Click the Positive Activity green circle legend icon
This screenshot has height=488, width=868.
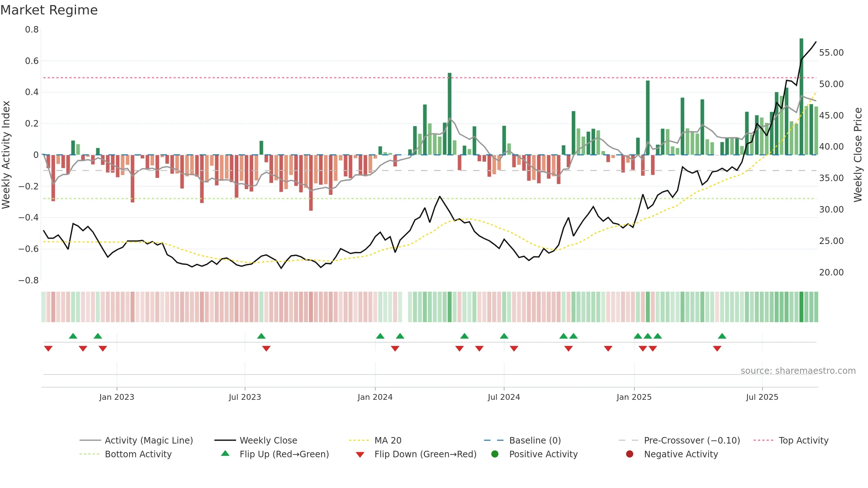495,454
